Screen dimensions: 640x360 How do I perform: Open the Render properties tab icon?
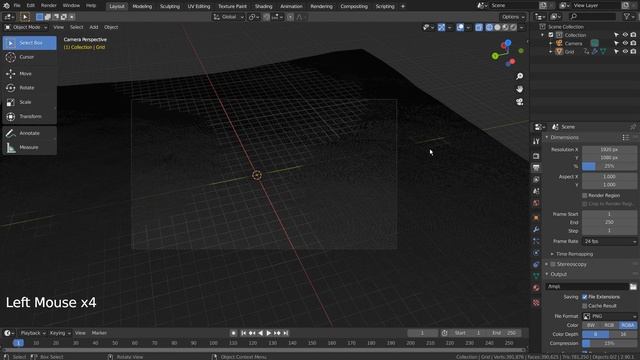(536, 156)
